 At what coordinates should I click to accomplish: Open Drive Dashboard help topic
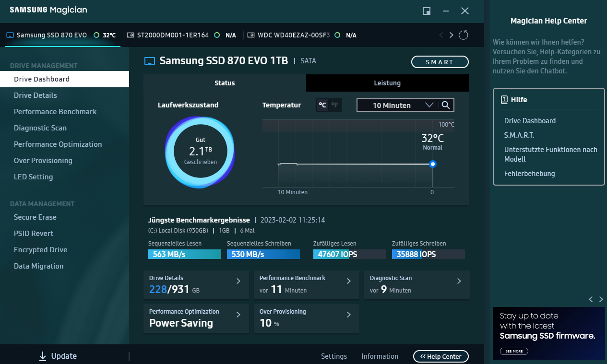530,121
